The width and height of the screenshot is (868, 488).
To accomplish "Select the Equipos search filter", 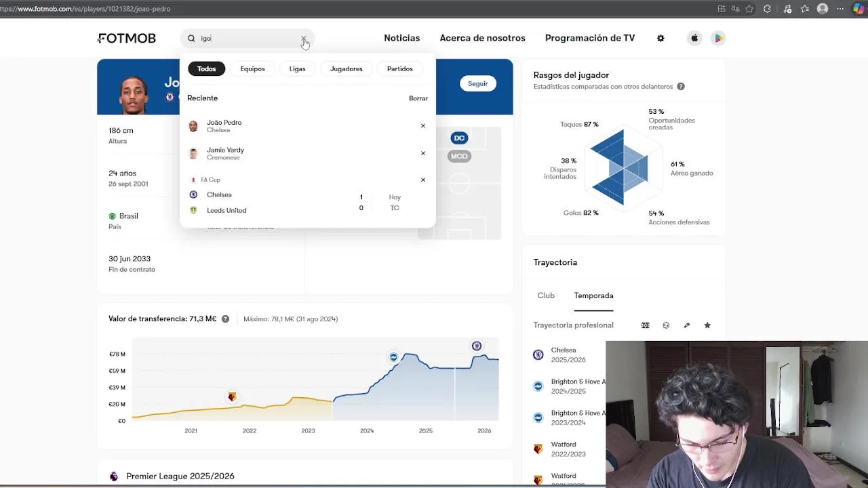I will coord(252,68).
